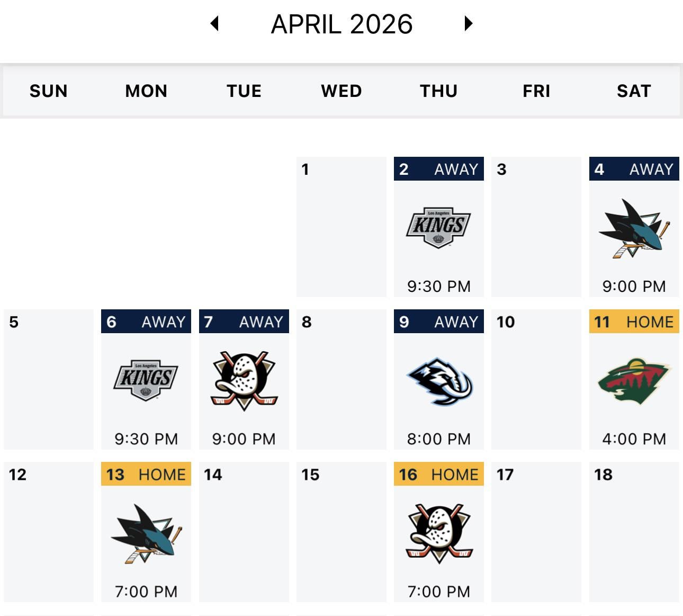Screen dimensions: 683x616
Task: Click Kings logo on April 2
Action: click(x=438, y=227)
